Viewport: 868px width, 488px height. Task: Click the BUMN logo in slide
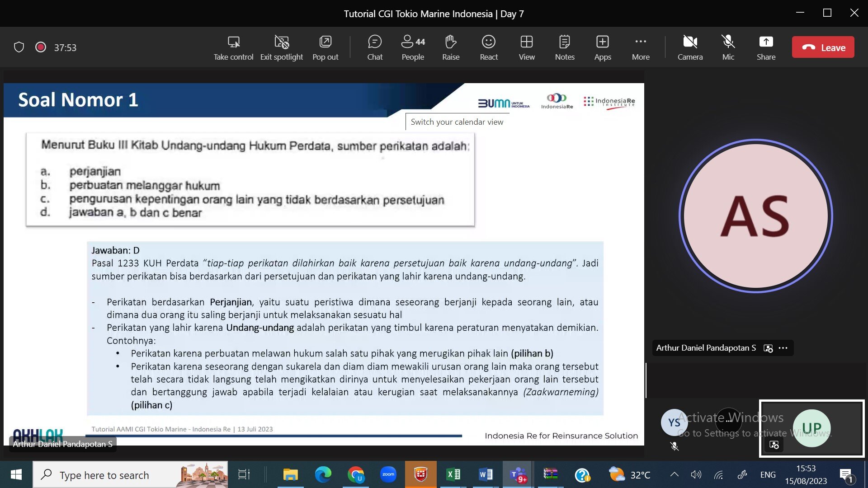click(x=504, y=103)
